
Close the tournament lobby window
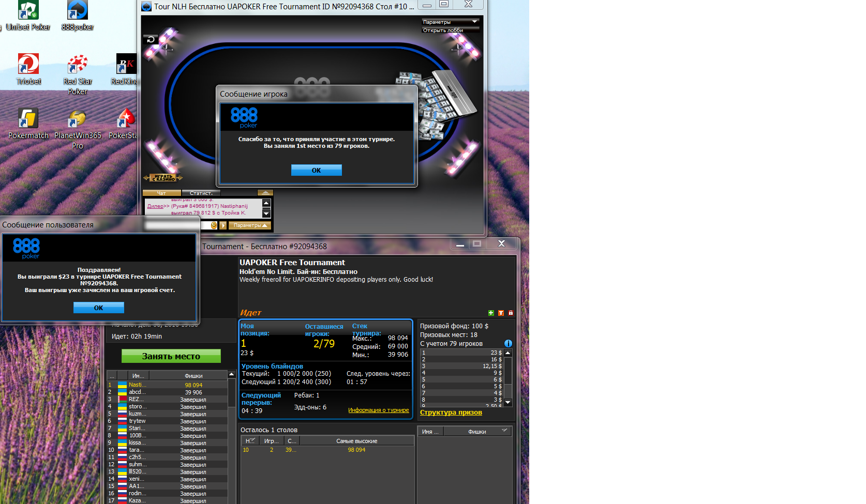tap(501, 243)
